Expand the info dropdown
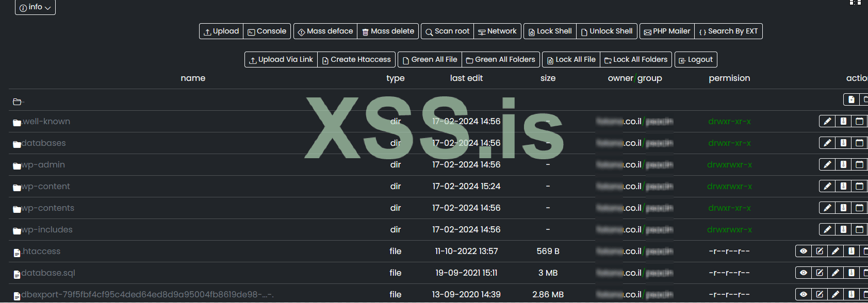The width and height of the screenshot is (868, 303). pos(35,7)
